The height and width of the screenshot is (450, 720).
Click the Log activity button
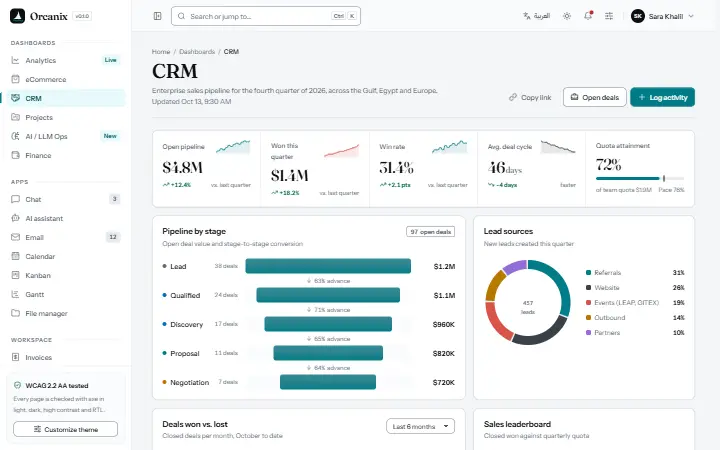tap(662, 97)
